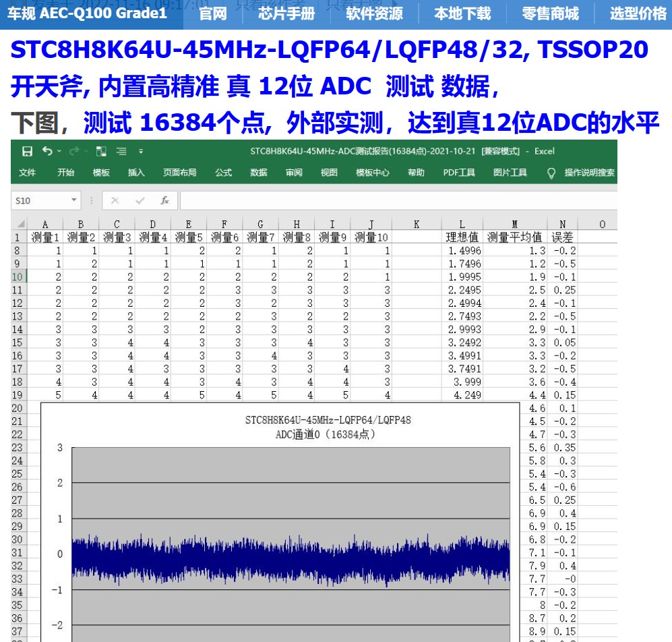
Task: Open the Redo history dropdown arrow
Action: tap(86, 151)
